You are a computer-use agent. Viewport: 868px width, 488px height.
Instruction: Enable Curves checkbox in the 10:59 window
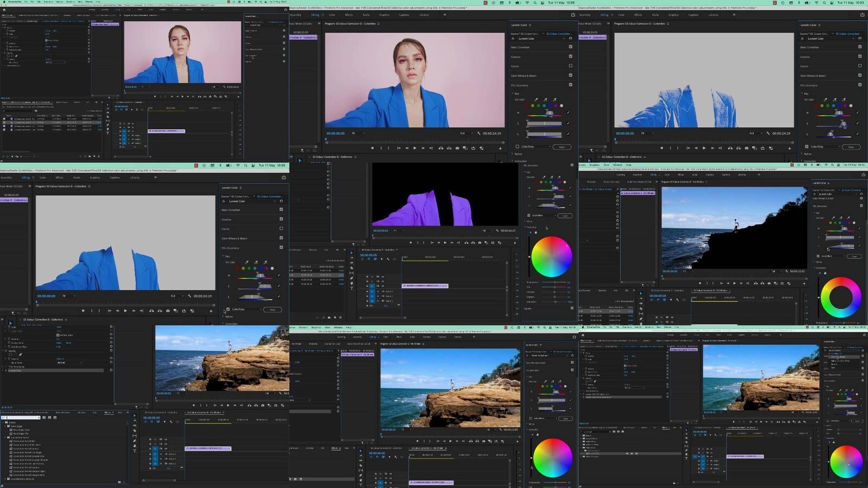coord(570,66)
